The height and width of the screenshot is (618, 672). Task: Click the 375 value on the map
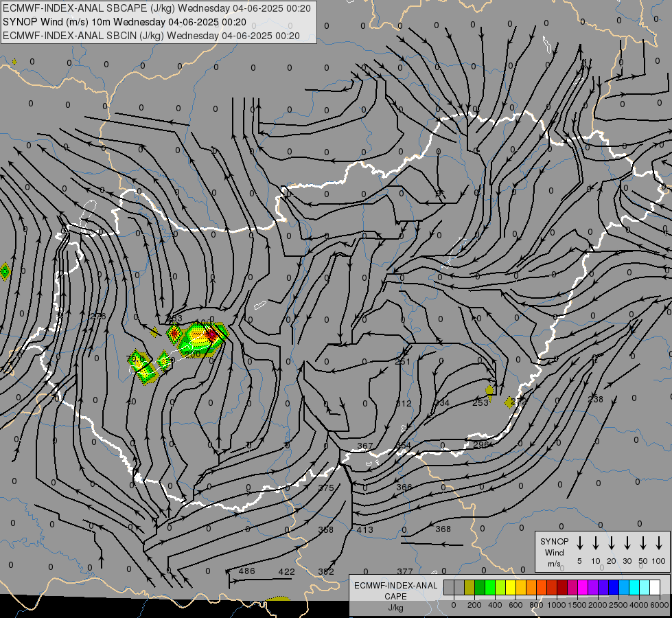click(x=326, y=488)
